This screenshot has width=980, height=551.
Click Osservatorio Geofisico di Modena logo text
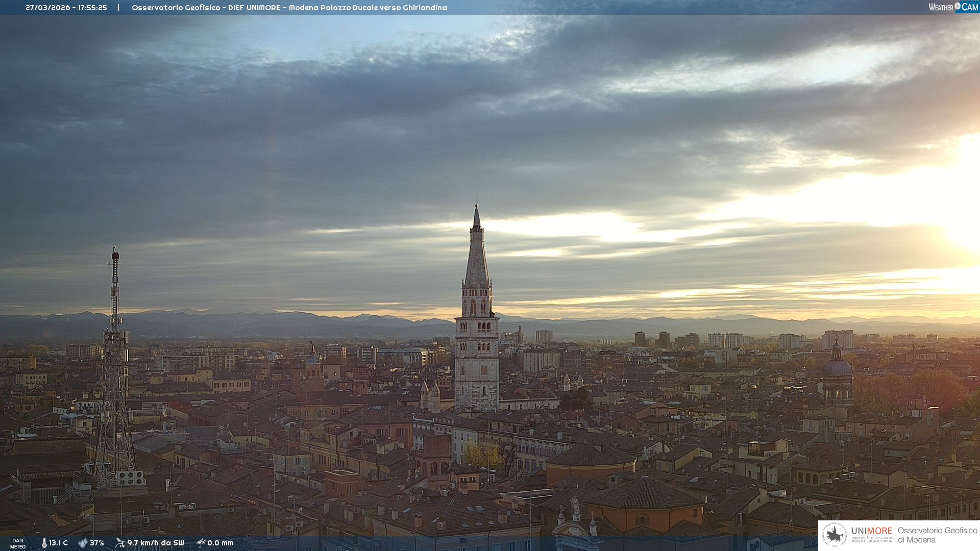pyautogui.click(x=937, y=535)
